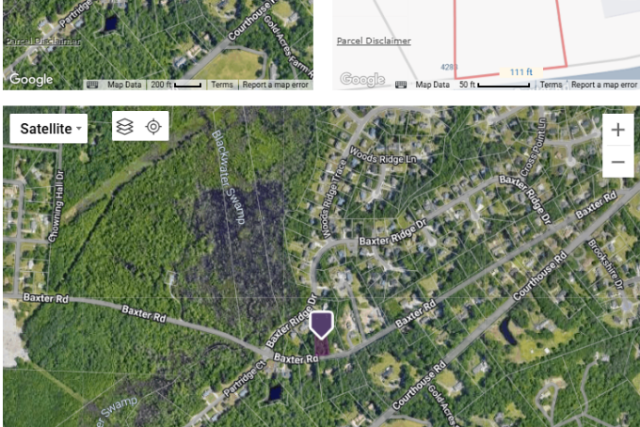Open keyboard shortcuts icon on parcel map
Viewport: 640px width, 427px height.
[401, 85]
